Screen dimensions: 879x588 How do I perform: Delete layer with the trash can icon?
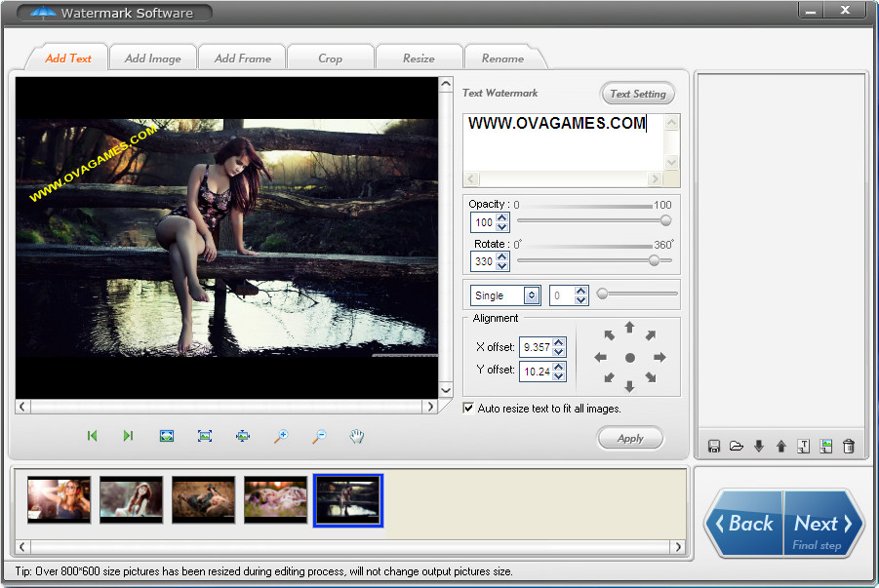(x=849, y=447)
